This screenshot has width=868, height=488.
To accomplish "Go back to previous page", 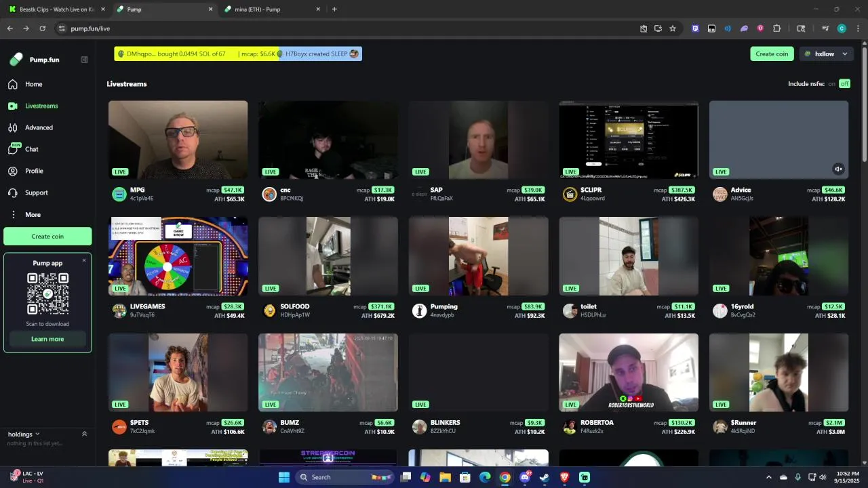I will (x=9, y=28).
